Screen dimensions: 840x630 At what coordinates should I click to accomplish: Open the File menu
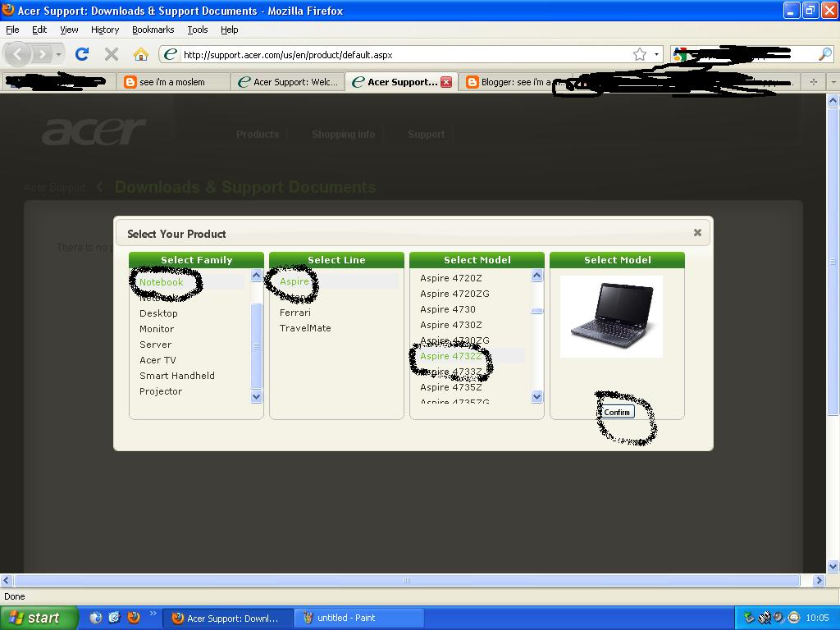coord(12,30)
